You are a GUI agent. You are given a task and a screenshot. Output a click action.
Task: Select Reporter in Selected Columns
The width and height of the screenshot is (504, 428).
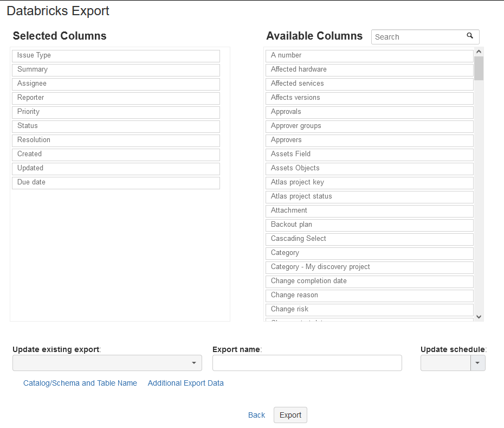tap(116, 99)
